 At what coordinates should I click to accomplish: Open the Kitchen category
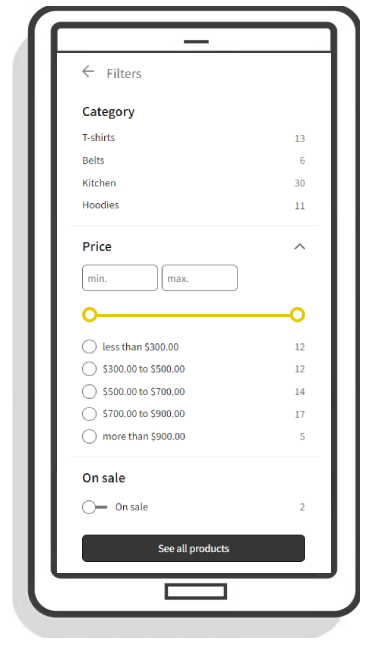[193, 183]
